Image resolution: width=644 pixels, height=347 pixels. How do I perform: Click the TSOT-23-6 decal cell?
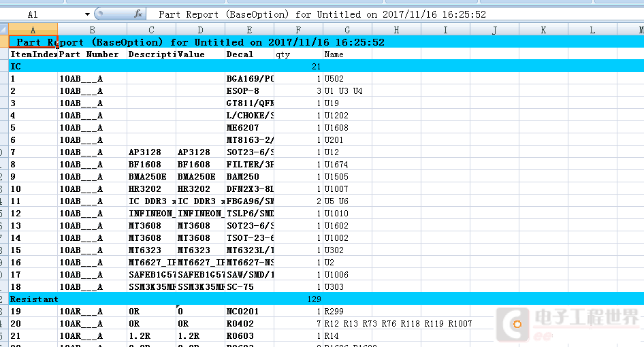pyautogui.click(x=249, y=237)
